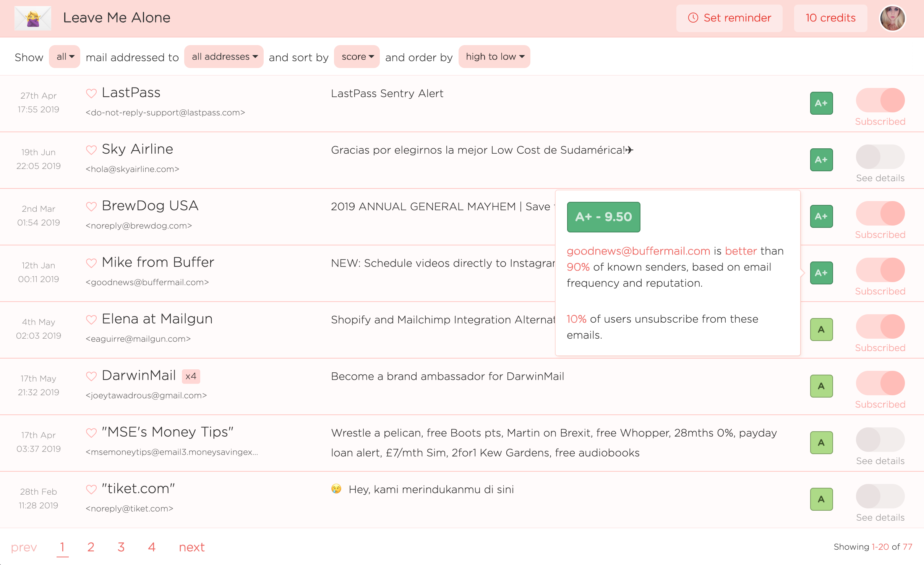The height and width of the screenshot is (565, 924).
Task: Jump to page 4 of the mail list
Action: [x=152, y=547]
